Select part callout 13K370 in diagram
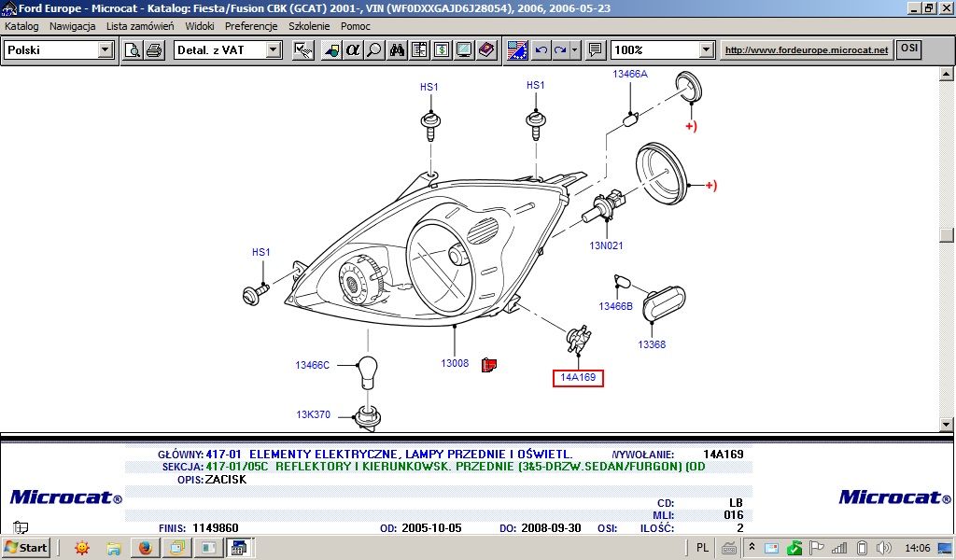This screenshot has height=560, width=956. tap(314, 414)
